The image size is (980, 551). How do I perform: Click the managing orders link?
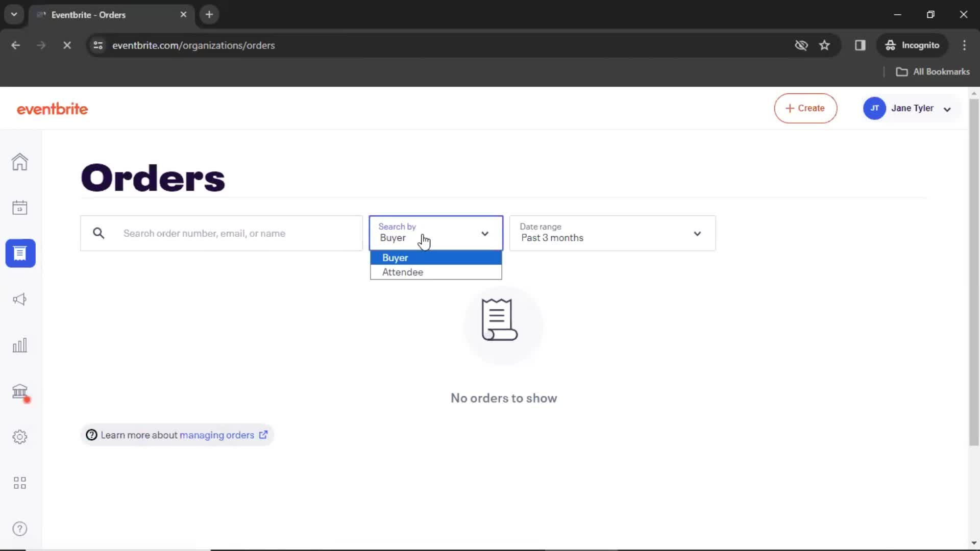pyautogui.click(x=216, y=435)
